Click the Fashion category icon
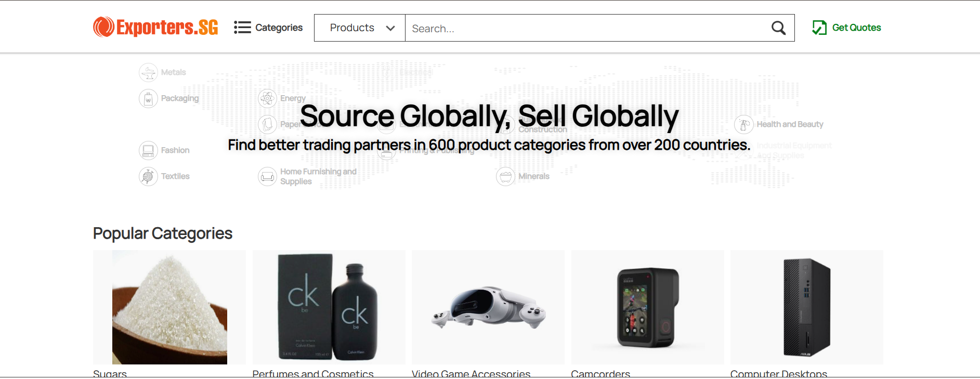The image size is (980, 379). click(148, 151)
